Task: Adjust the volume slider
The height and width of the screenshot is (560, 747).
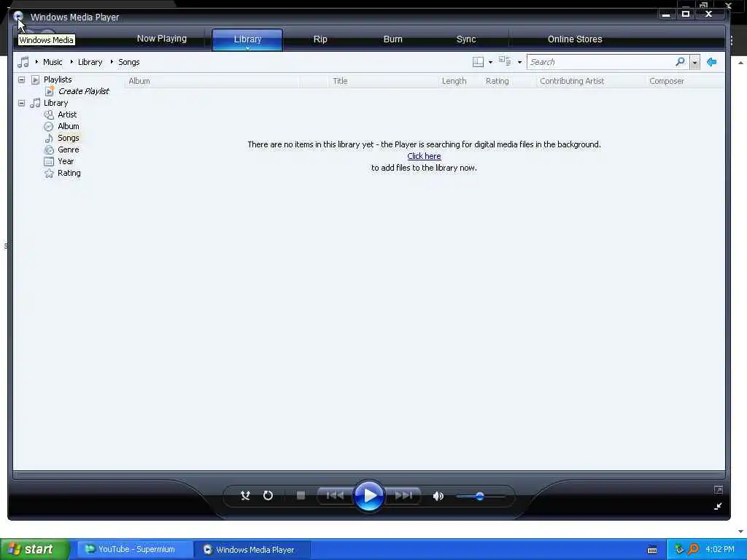Action: click(480, 496)
